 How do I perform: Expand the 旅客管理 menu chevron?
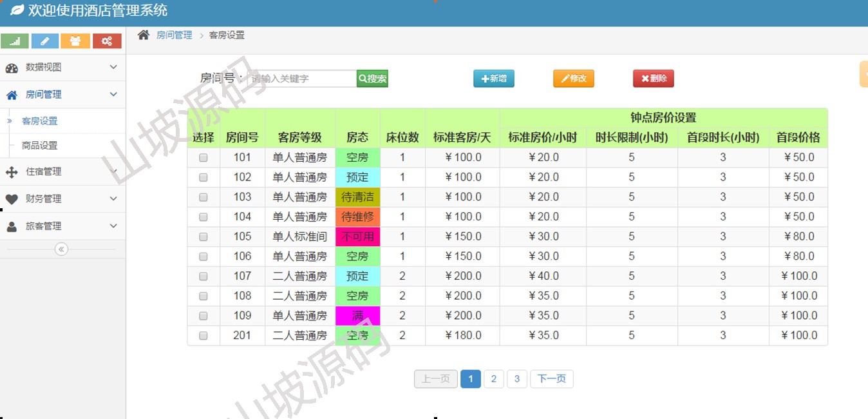coord(113,226)
